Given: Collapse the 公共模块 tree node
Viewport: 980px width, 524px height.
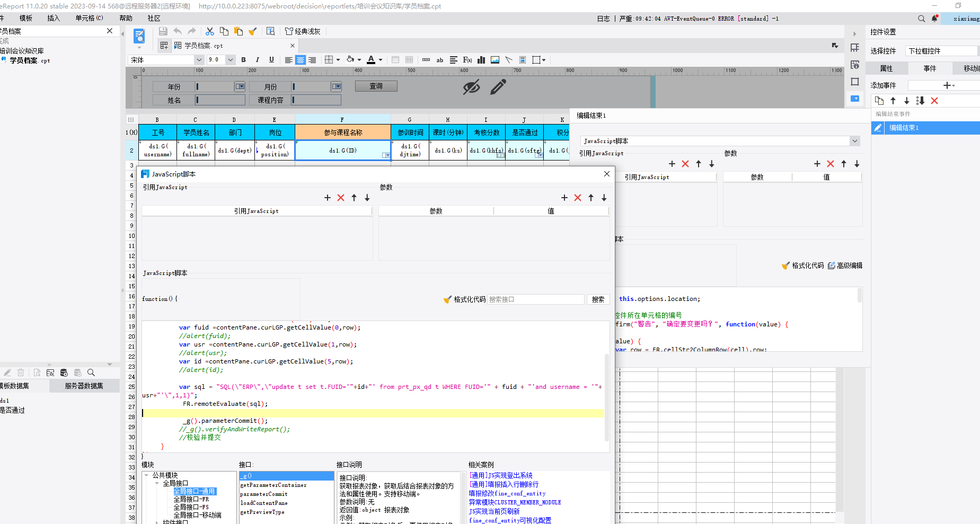Looking at the screenshot, I should [x=146, y=475].
